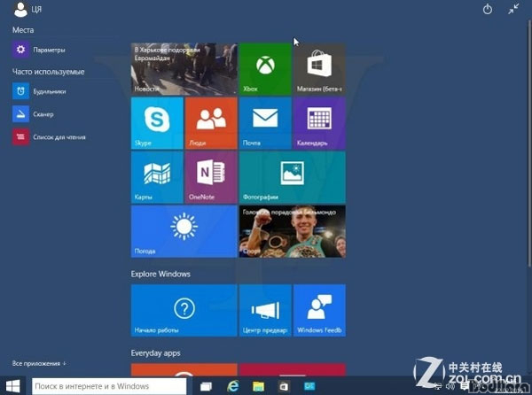Viewport: 532px width, 395px height.
Task: Open Task View on the taskbar
Action: tap(206, 386)
